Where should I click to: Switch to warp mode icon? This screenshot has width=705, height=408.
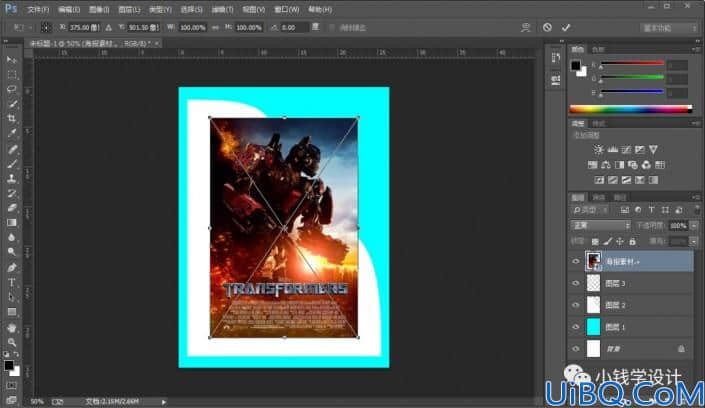[526, 27]
